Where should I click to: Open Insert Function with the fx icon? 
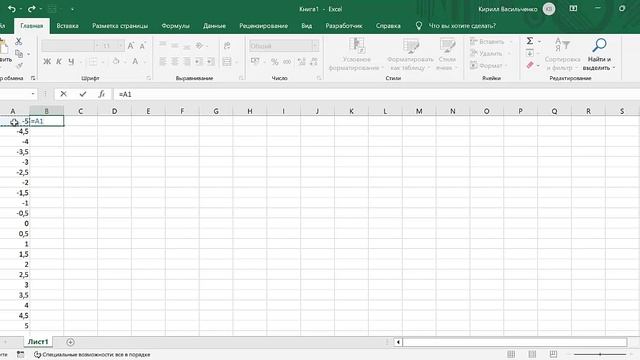coord(102,94)
